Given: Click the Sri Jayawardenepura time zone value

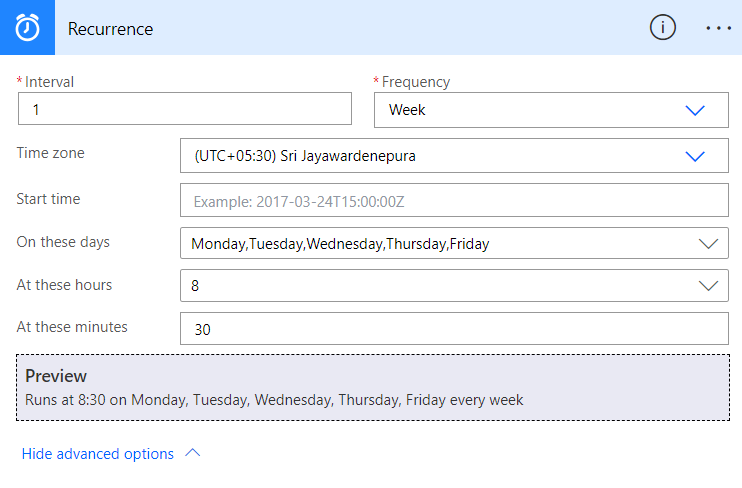Looking at the screenshot, I should click(304, 156).
